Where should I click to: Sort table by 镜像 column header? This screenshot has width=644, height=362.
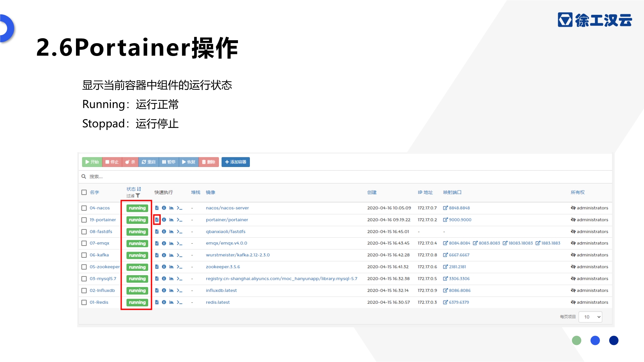(211, 192)
